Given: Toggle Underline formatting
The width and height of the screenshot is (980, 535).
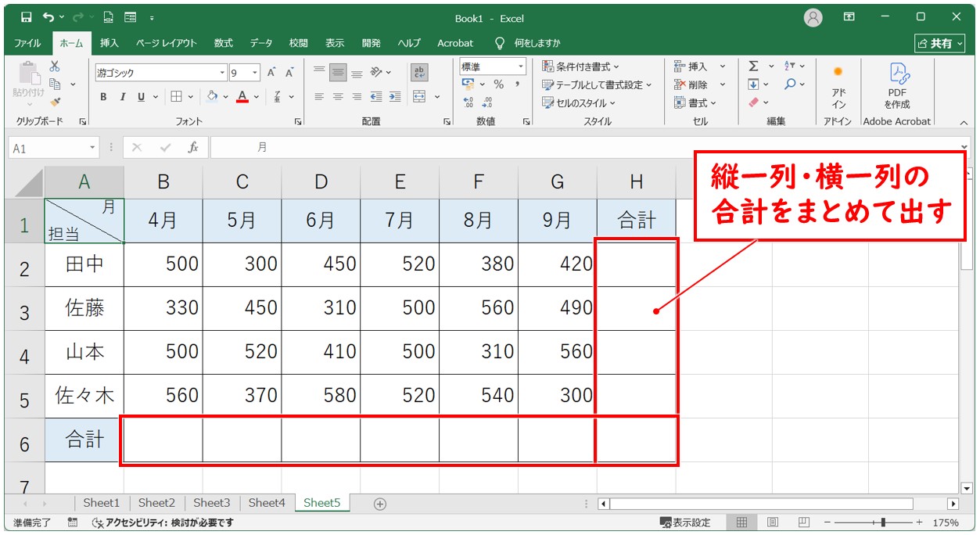Looking at the screenshot, I should point(142,97).
